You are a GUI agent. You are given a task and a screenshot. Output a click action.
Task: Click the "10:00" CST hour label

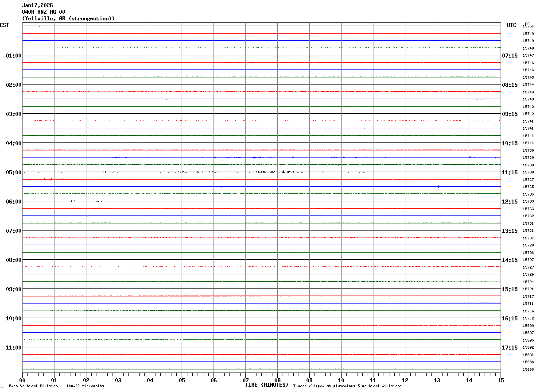click(x=14, y=319)
